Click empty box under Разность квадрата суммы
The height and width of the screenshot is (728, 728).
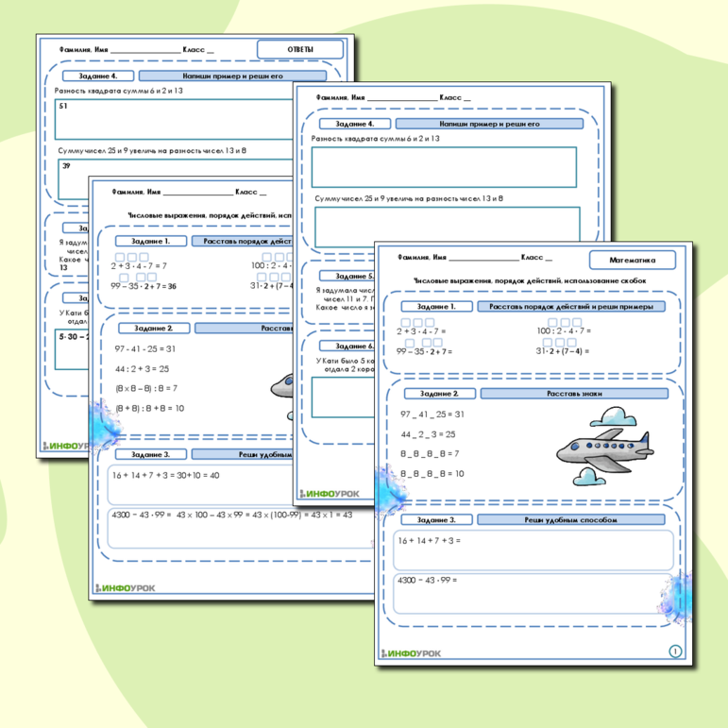click(x=444, y=166)
